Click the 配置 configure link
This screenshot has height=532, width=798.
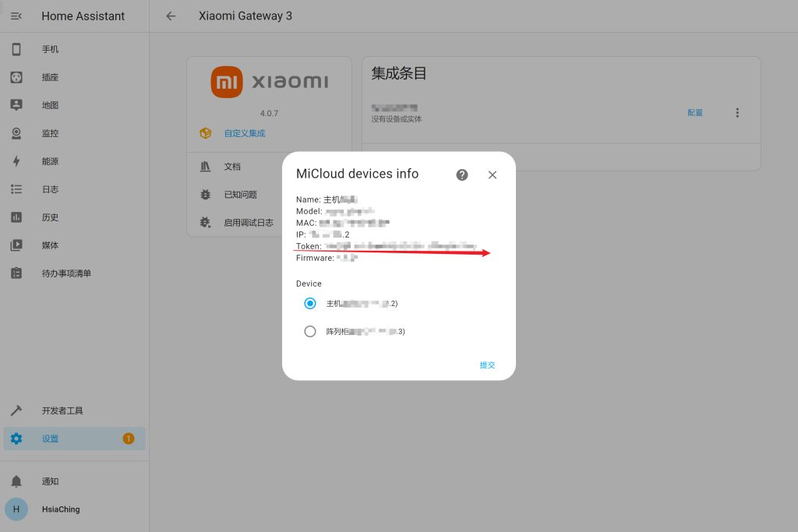[695, 113]
